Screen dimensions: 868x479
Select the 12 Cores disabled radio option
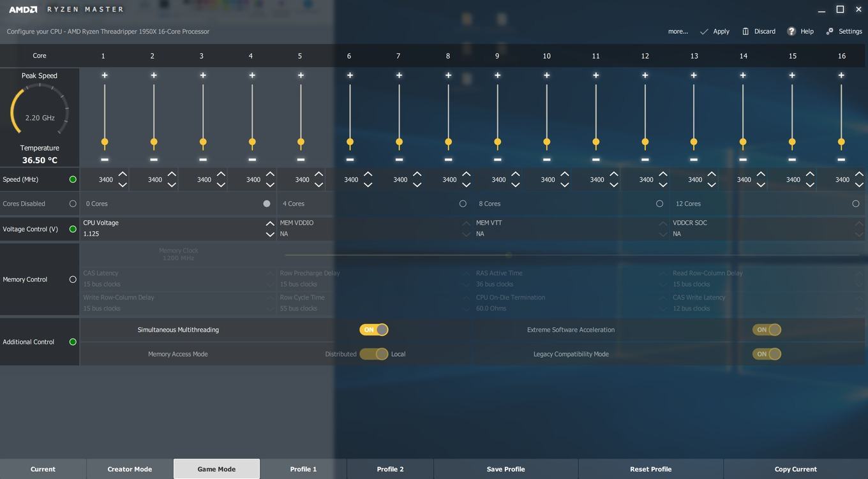(856, 203)
